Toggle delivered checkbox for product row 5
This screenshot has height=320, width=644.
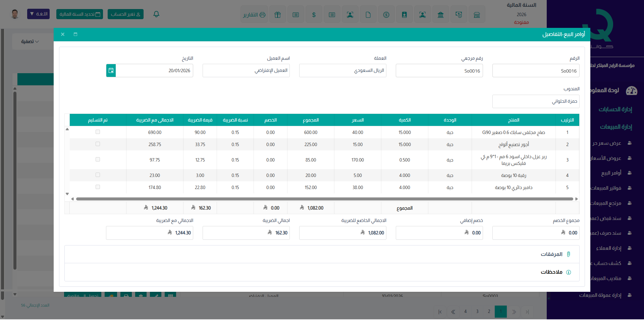(x=98, y=187)
